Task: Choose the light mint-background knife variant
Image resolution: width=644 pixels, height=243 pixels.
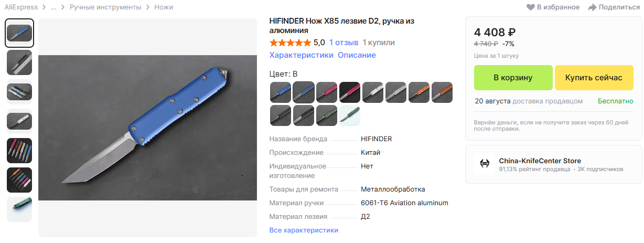Action: [350, 115]
